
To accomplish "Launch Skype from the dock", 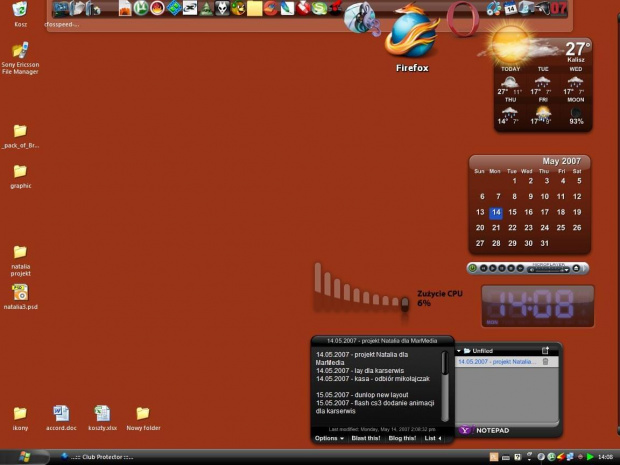I will (319, 8).
